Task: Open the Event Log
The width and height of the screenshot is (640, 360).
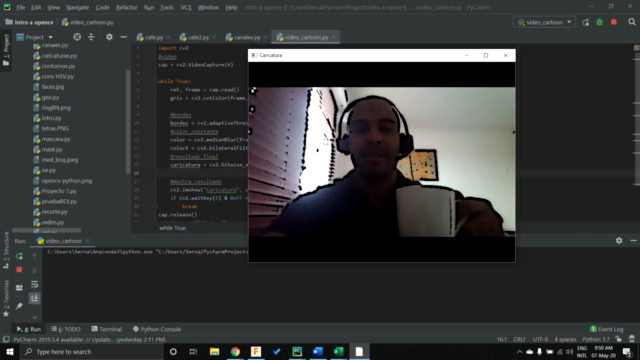Action: click(607, 329)
